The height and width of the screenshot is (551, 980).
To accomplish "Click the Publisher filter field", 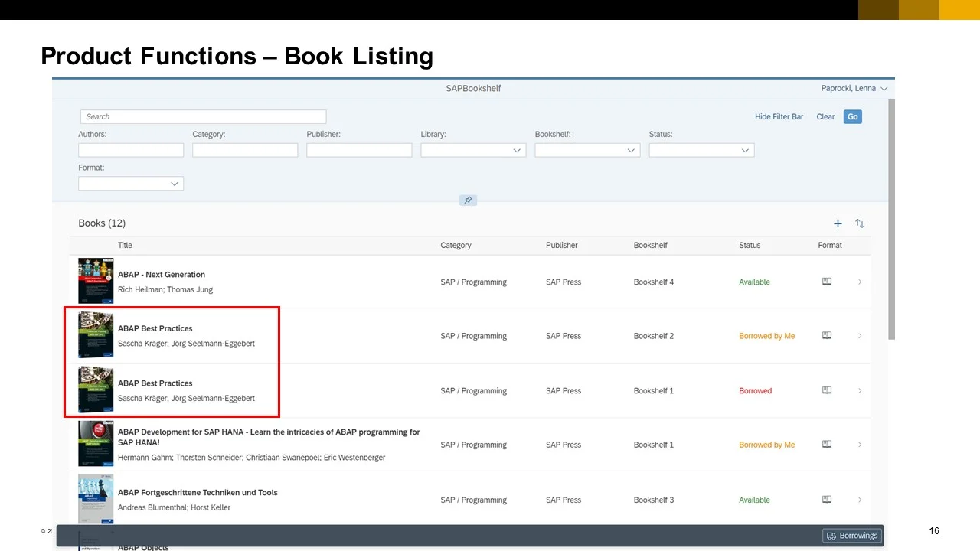I will click(x=359, y=151).
